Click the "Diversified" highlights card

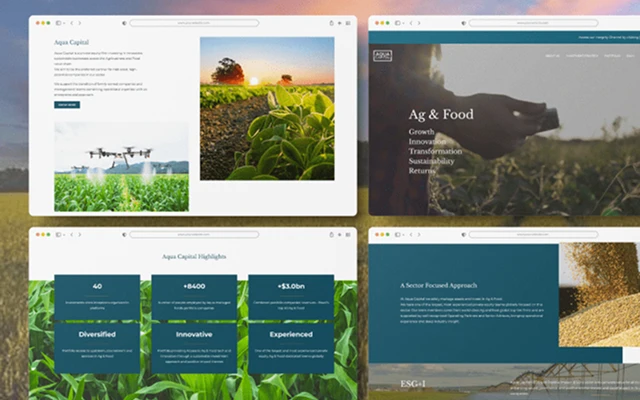click(x=97, y=348)
